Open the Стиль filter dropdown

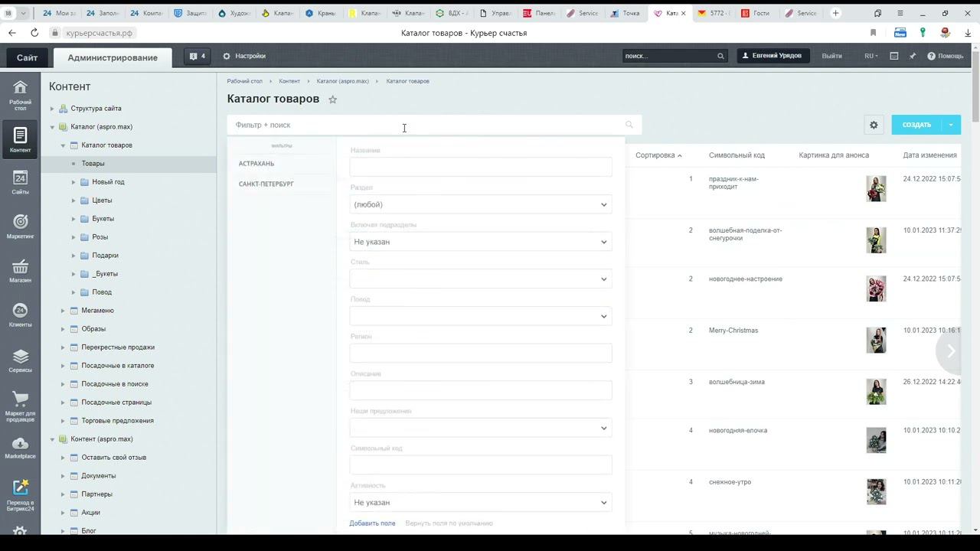pos(481,279)
